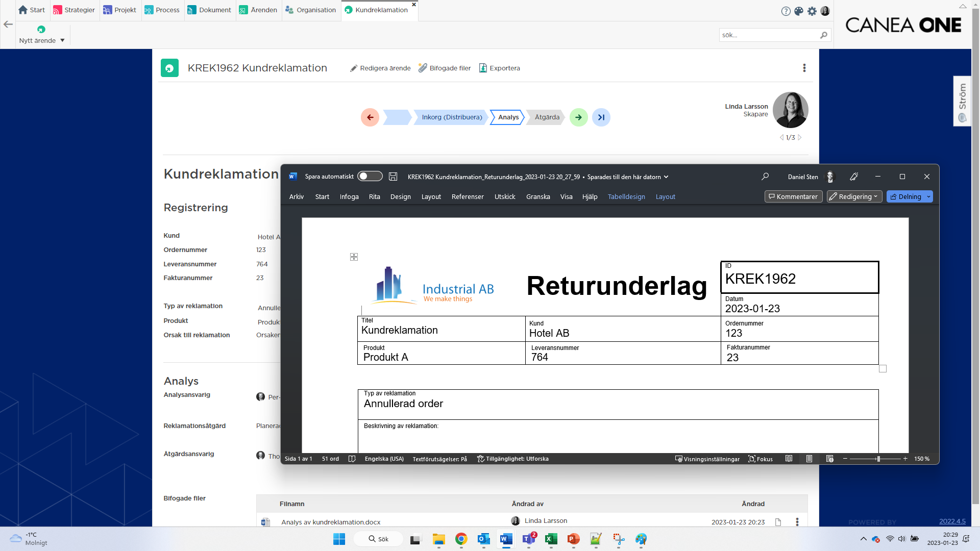Click the red back arrow workflow button

tap(370, 117)
